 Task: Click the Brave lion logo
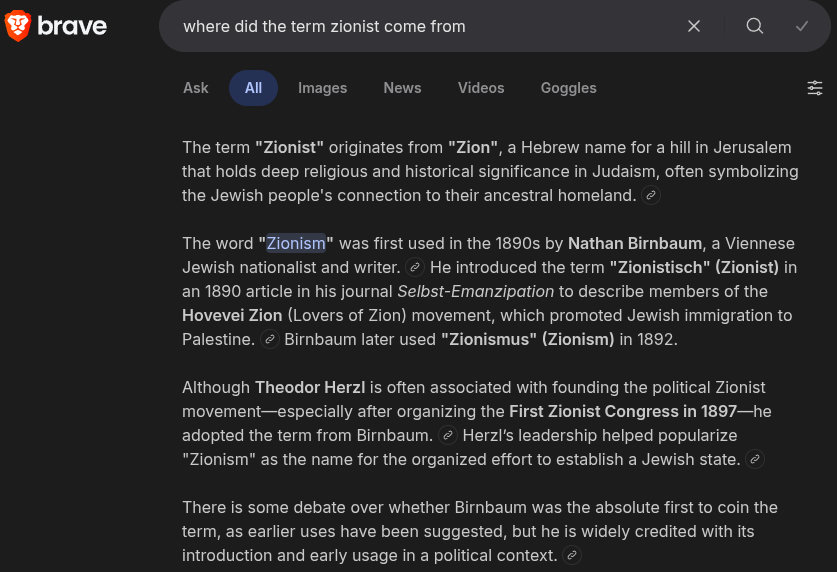click(x=18, y=26)
